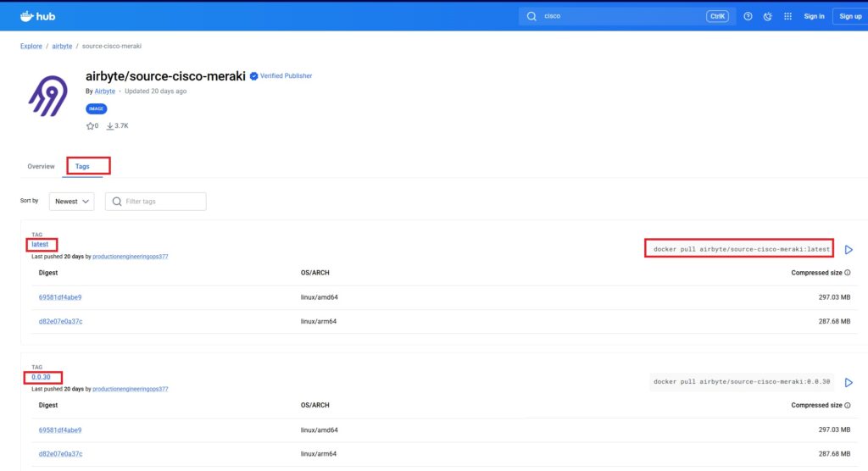Click the Ctrl K shortcut badge
868x471 pixels.
717,16
